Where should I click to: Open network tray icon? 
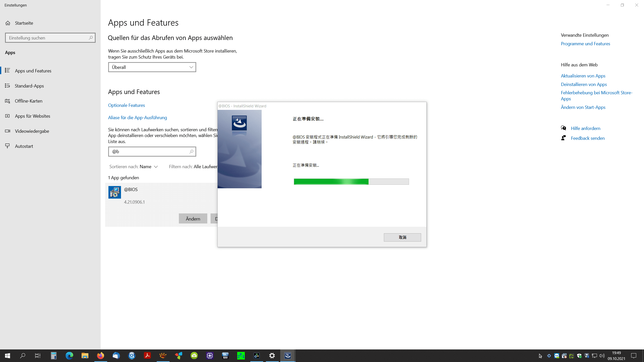pyautogui.click(x=594, y=356)
